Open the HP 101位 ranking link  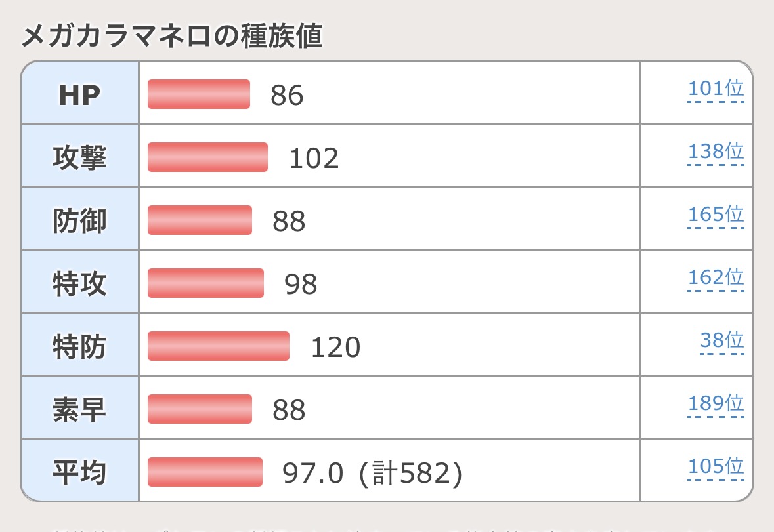[x=716, y=89]
